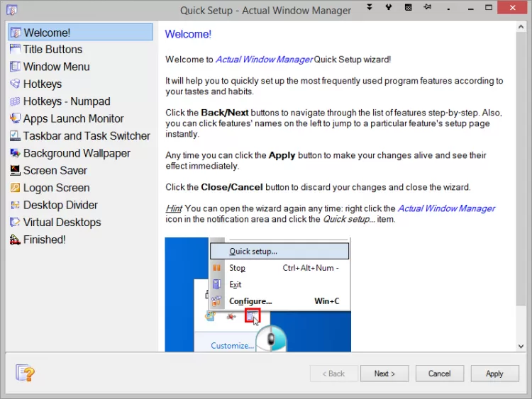Click the scrollbar down arrow
532x399 pixels.
coord(521,346)
